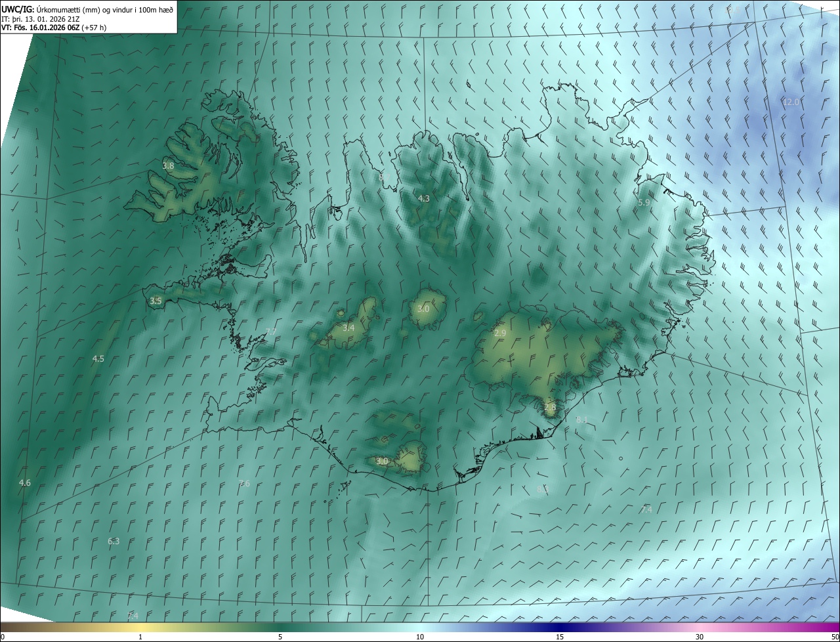Click the 5.9 value label in the northeast
Screen dimensions: 840x642
pos(644,203)
